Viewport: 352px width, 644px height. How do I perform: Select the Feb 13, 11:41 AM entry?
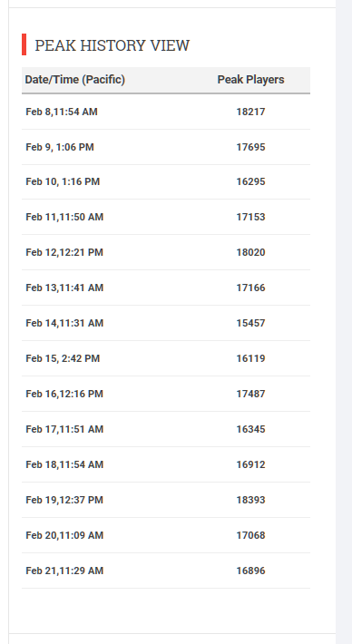64,288
